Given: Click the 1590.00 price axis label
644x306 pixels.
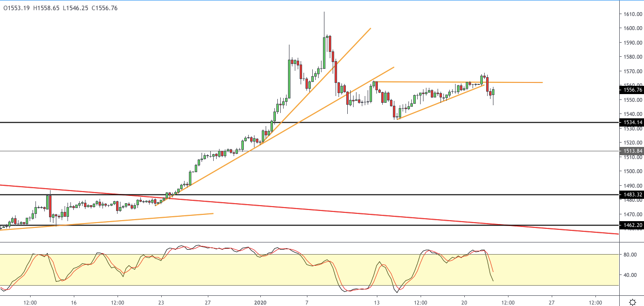Looking at the screenshot, I should 633,43.
